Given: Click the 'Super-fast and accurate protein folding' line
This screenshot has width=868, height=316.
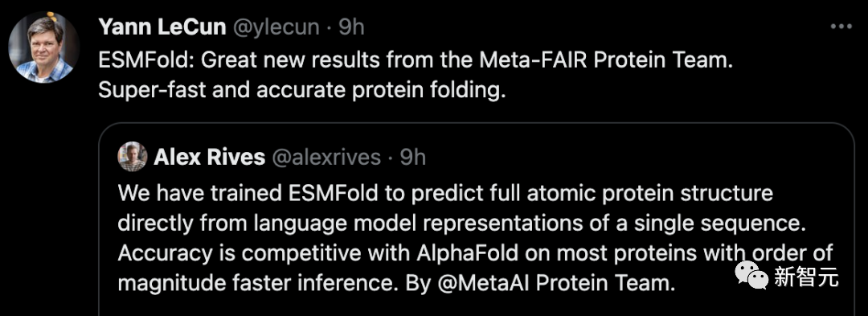Looking at the screenshot, I should (x=302, y=90).
